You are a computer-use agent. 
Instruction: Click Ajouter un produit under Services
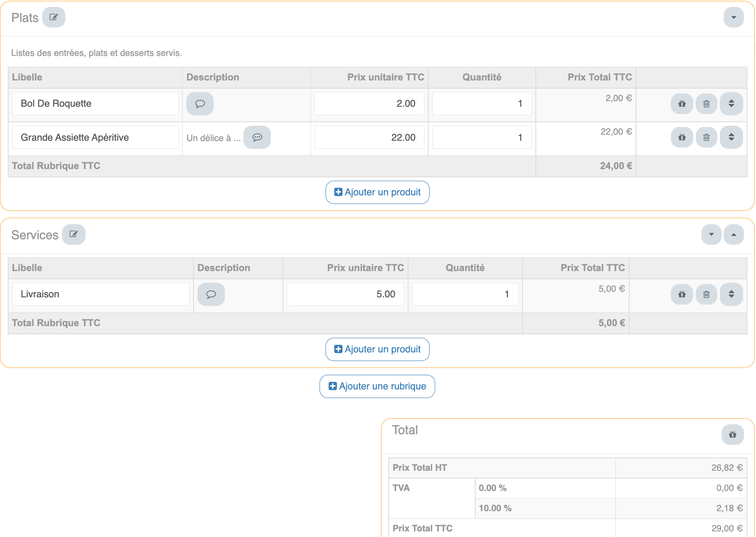pyautogui.click(x=378, y=349)
